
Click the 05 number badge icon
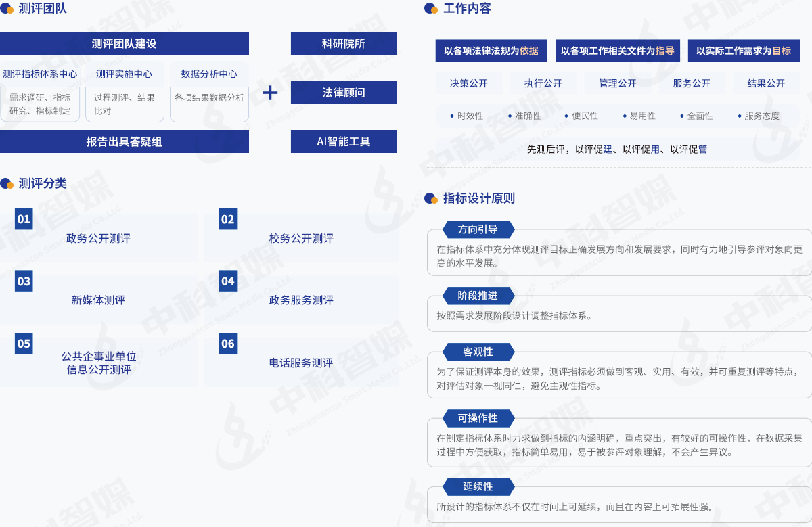(x=24, y=344)
